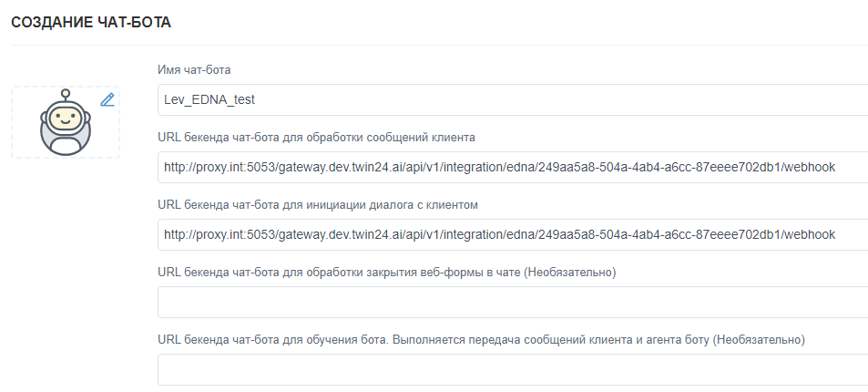Click the word "webhook" in the message-processing URL

pos(809,168)
